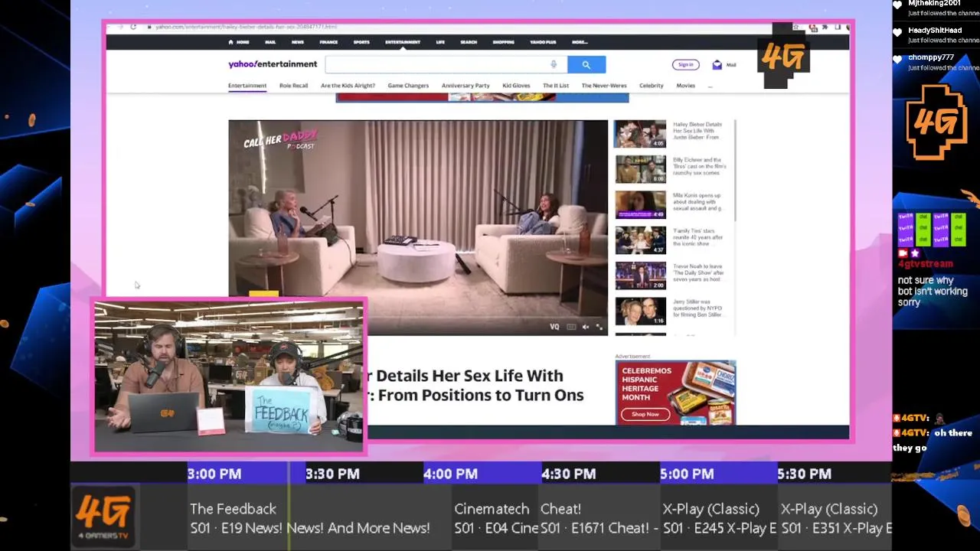Open FINANCE in the top nav bar

tap(328, 42)
